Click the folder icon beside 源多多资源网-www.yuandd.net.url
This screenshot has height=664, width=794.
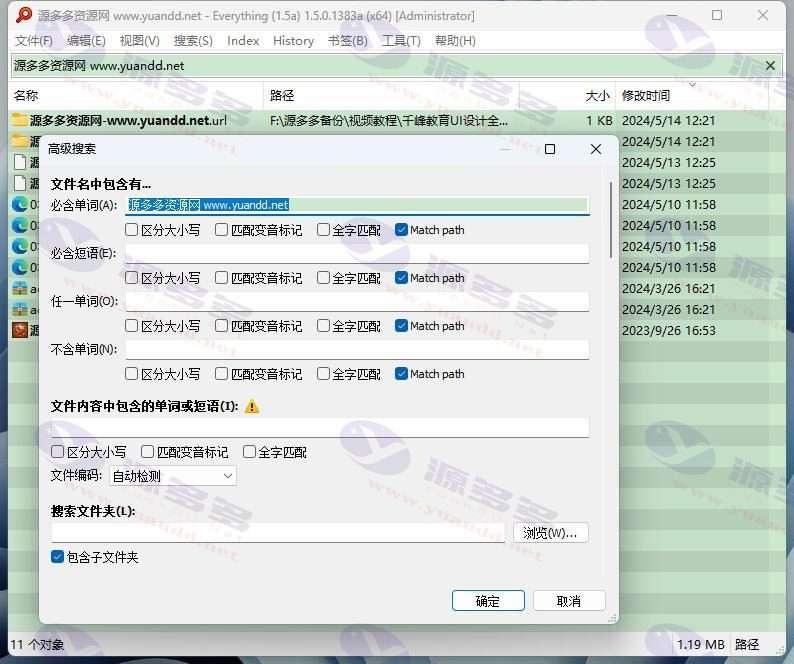point(20,120)
